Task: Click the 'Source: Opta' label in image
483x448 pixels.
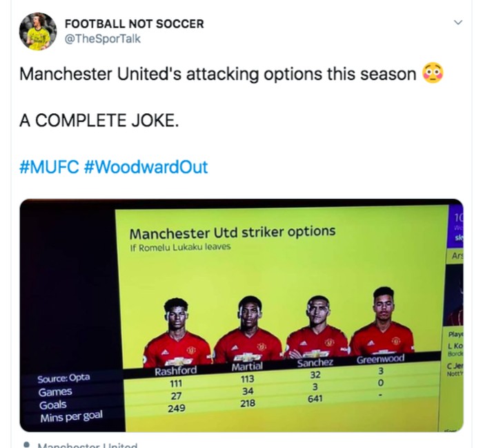Action: pyautogui.click(x=63, y=378)
